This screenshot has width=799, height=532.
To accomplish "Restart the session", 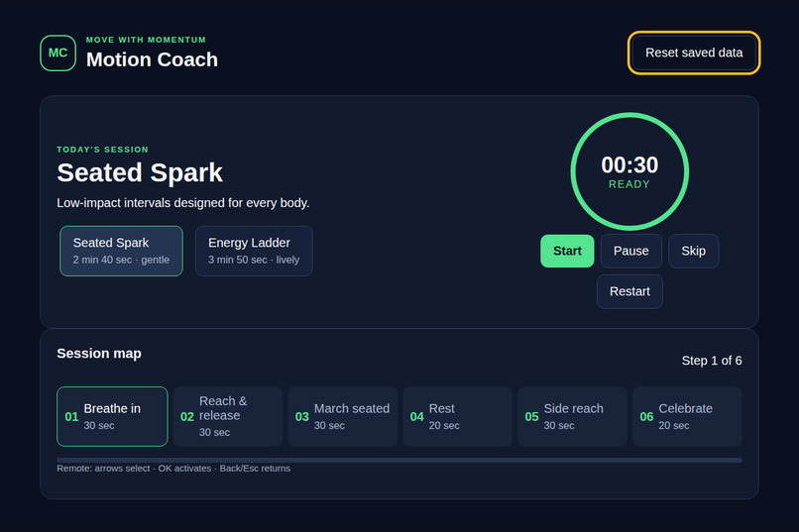I will click(629, 291).
